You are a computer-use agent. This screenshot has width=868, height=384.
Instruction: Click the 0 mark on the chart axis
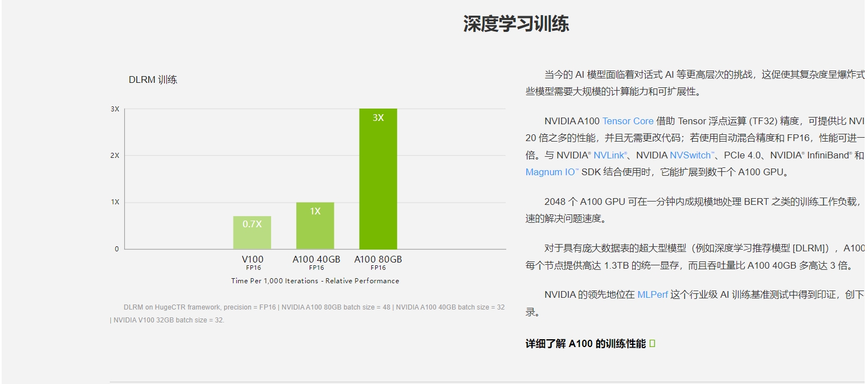pos(116,248)
